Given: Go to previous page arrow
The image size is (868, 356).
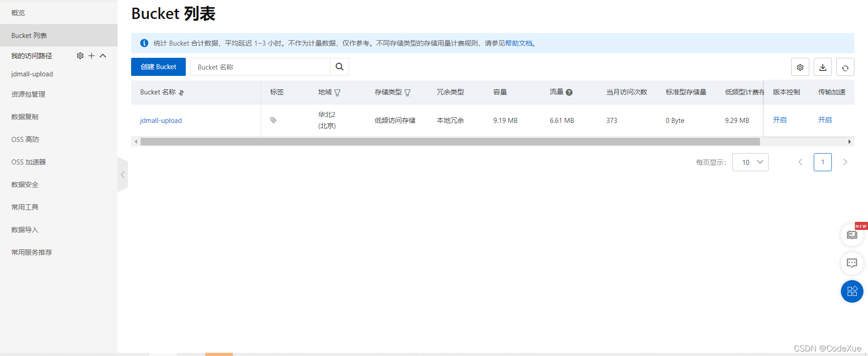Looking at the screenshot, I should (x=800, y=162).
